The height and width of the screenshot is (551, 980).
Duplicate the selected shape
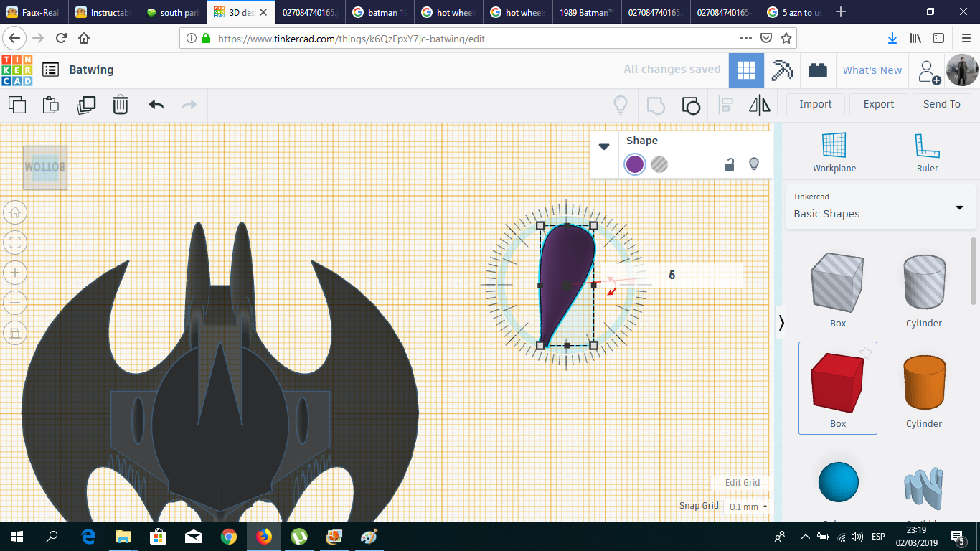(86, 105)
